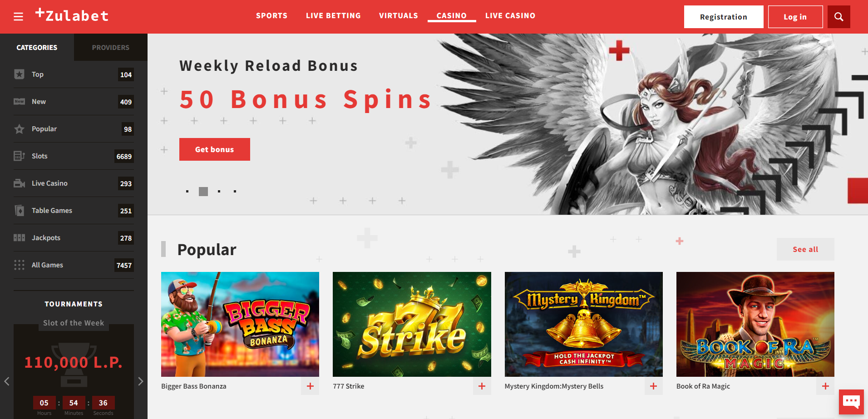Go to Sports in top navigation

271,15
